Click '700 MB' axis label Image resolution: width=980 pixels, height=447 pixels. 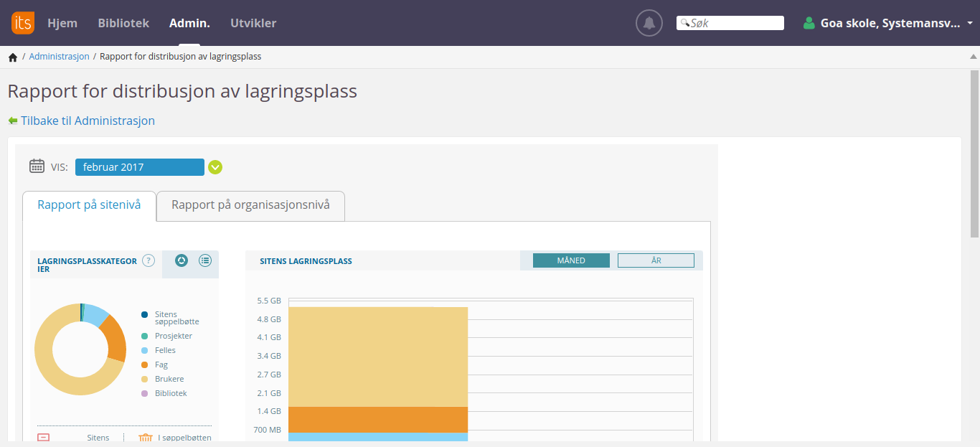click(x=267, y=430)
